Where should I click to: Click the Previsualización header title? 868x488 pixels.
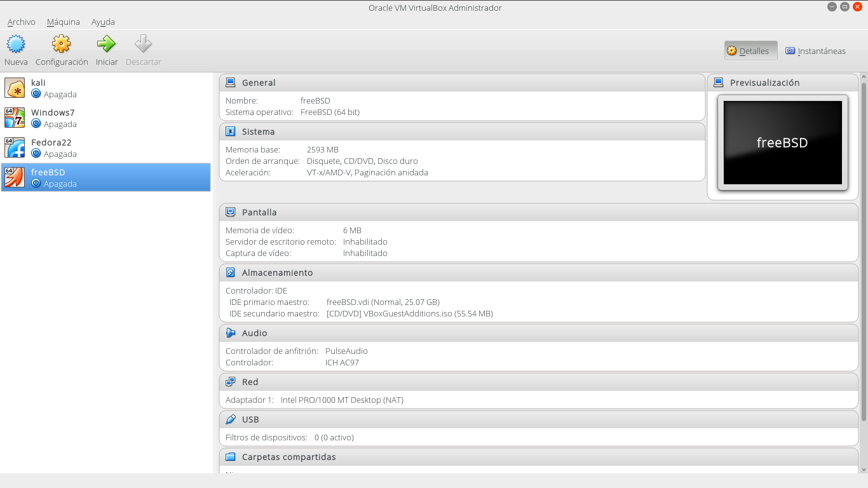click(765, 83)
